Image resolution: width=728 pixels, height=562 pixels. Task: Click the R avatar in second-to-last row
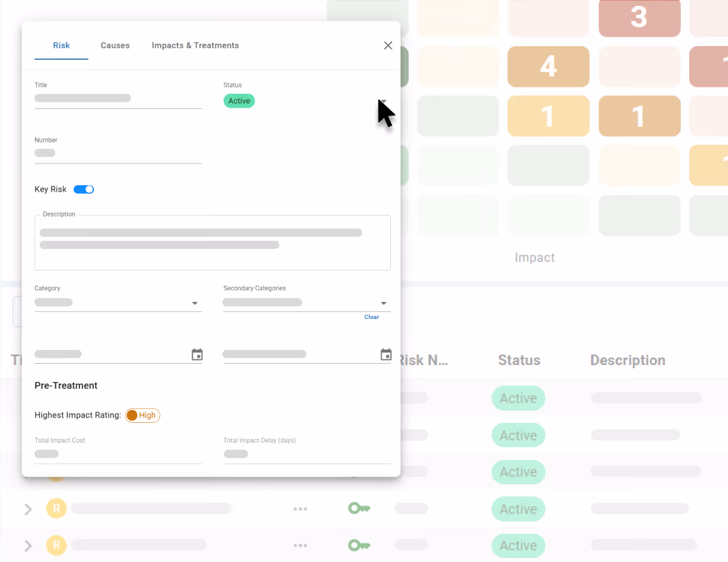pyautogui.click(x=57, y=509)
